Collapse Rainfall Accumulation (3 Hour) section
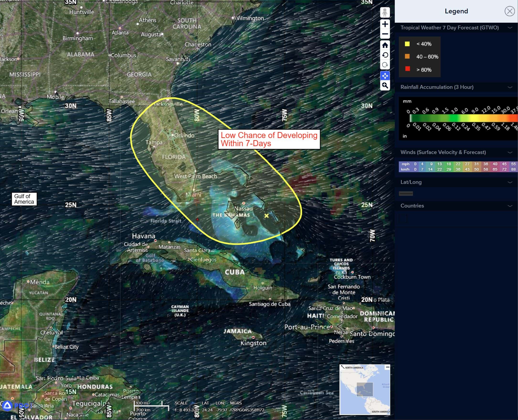Image resolution: width=518 pixels, height=420 pixels. pyautogui.click(x=510, y=87)
